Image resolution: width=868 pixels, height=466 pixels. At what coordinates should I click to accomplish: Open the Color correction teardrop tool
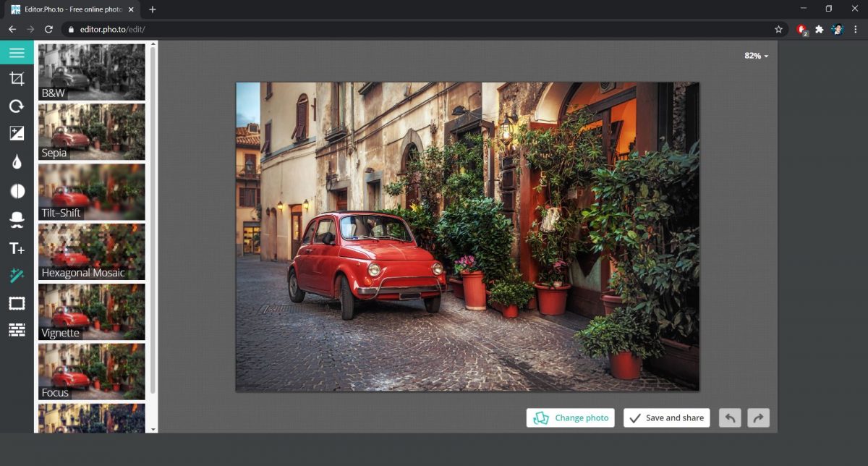17,162
